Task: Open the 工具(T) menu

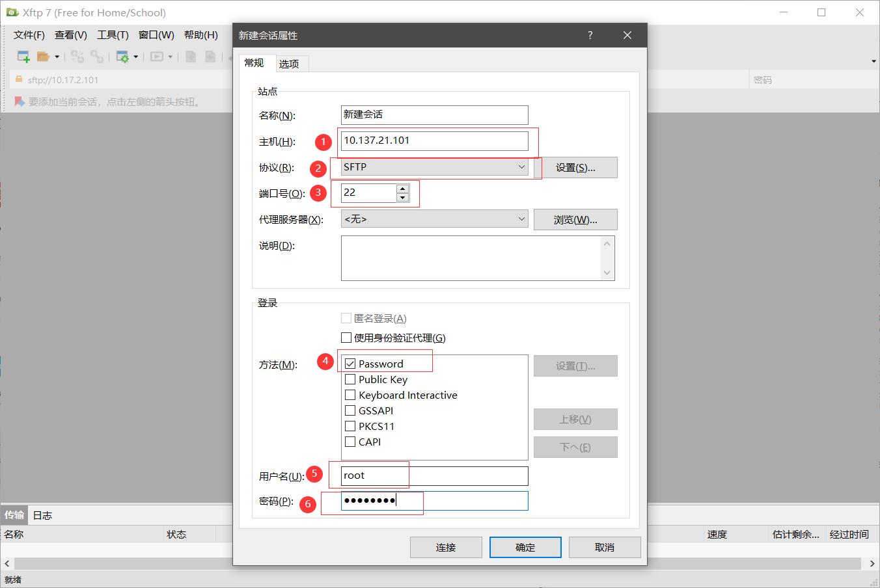Action: [x=113, y=35]
